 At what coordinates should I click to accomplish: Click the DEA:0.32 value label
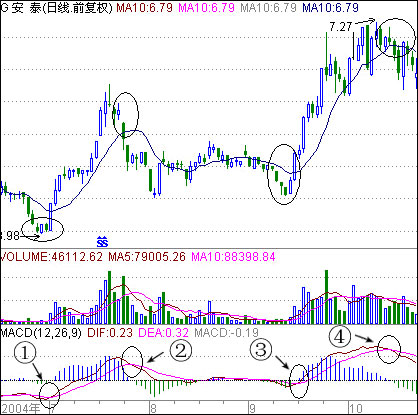click(x=163, y=333)
